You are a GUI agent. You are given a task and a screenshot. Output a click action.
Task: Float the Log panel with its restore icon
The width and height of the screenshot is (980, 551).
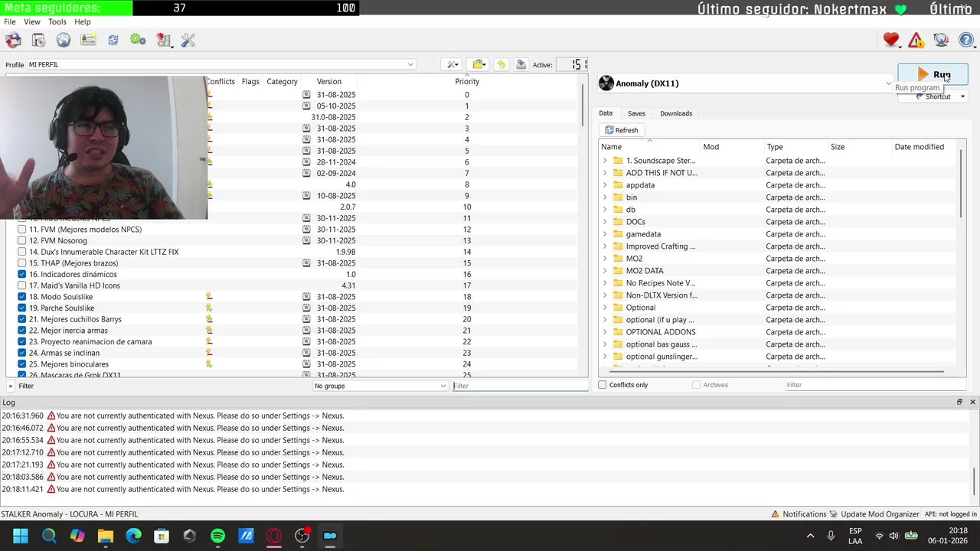point(959,402)
